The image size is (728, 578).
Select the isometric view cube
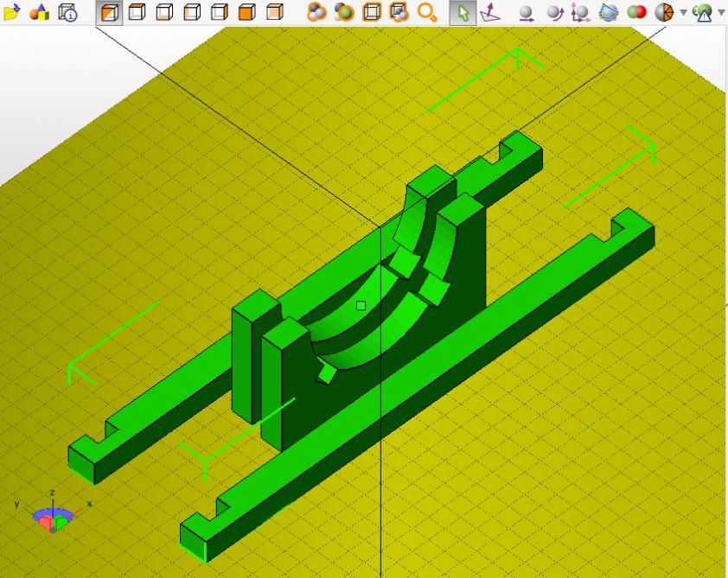pyautogui.click(x=110, y=12)
